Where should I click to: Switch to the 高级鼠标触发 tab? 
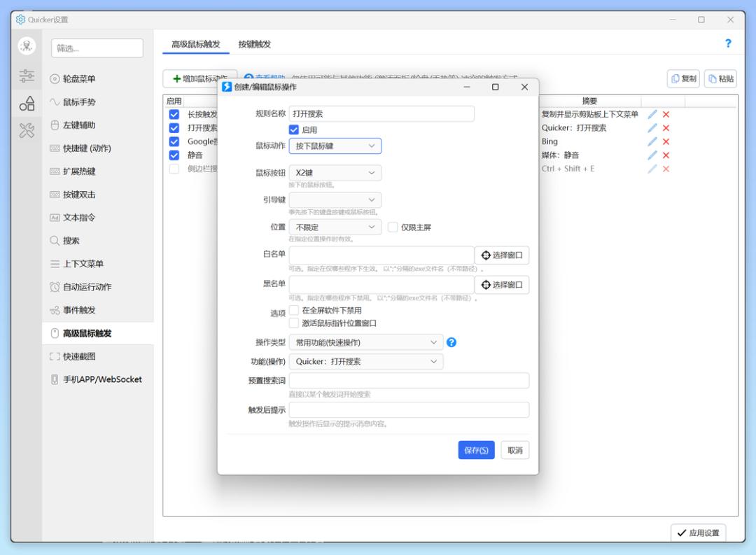coord(196,44)
